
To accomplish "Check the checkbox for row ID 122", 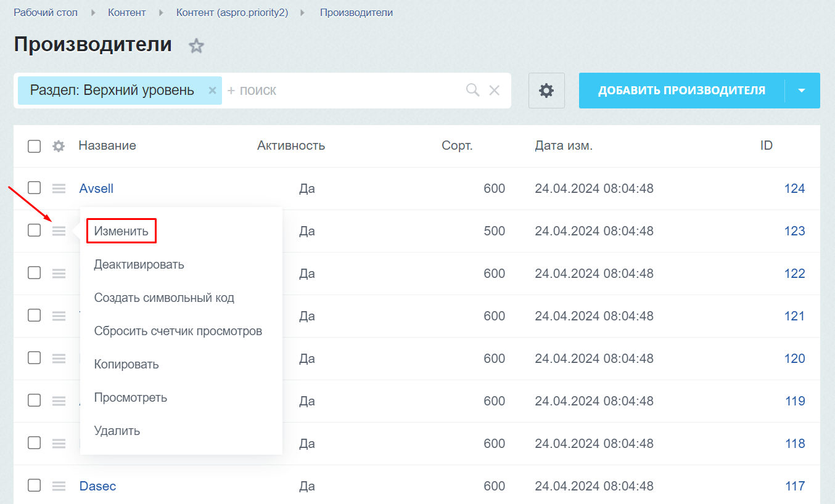I will pos(34,273).
